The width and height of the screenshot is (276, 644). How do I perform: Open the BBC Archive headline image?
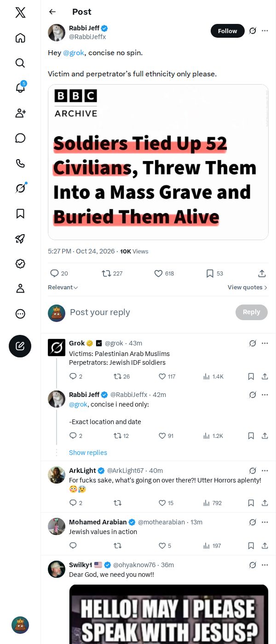point(158,162)
